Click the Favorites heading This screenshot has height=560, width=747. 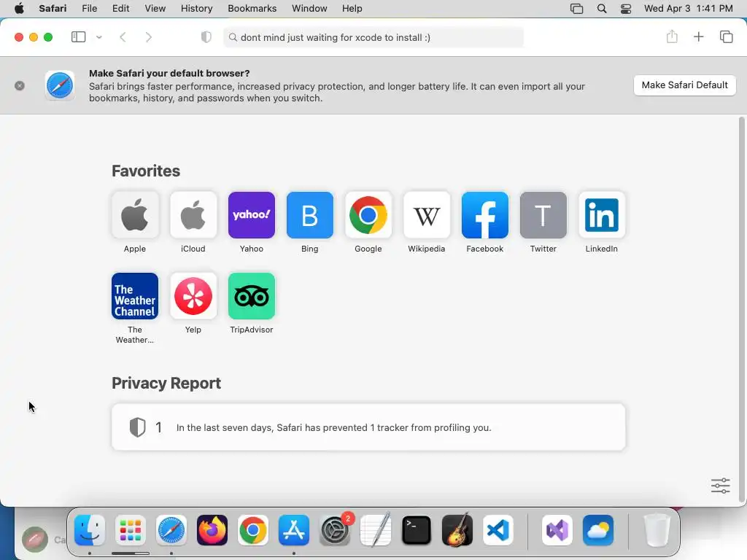click(146, 171)
